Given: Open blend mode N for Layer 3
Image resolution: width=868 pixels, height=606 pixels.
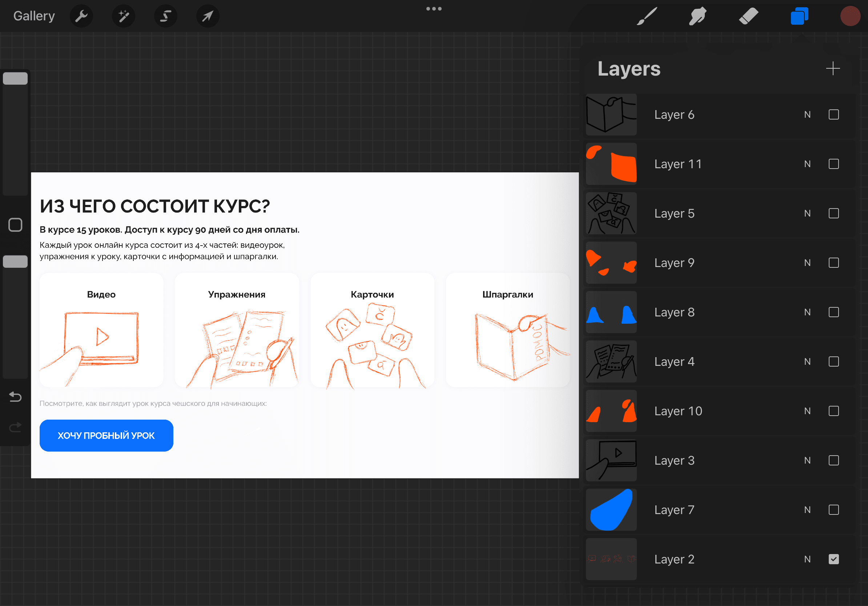Looking at the screenshot, I should [807, 461].
